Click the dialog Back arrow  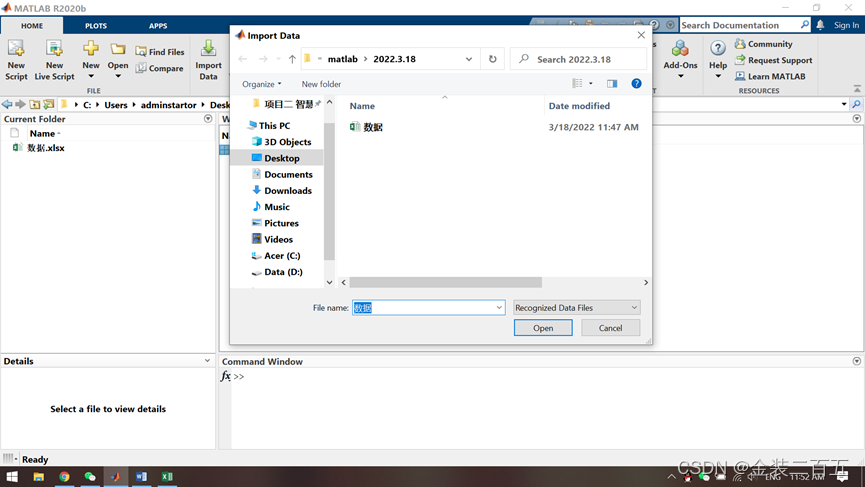(x=243, y=59)
